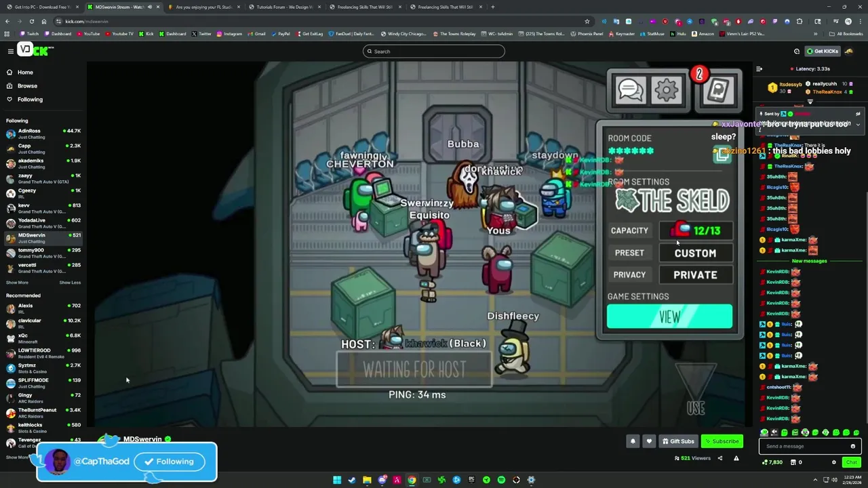Click the magnifier icon beside Get KICKs
The height and width of the screenshot is (488, 868).
[797, 51]
